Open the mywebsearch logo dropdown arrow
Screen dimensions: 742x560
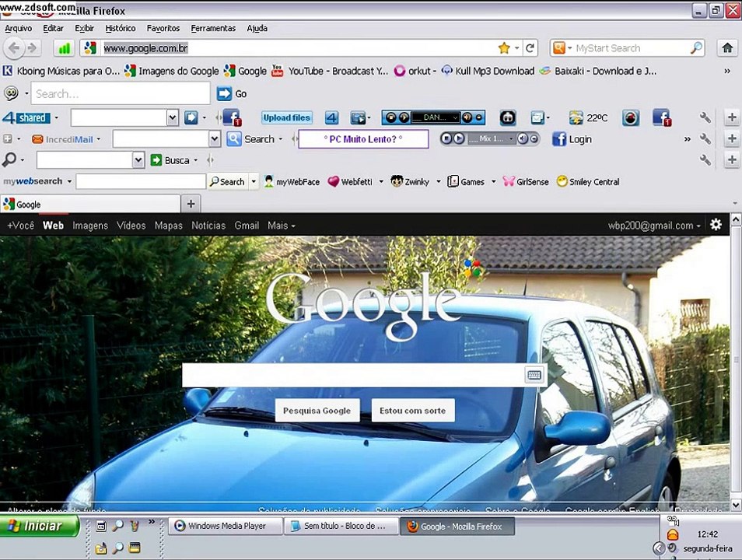[x=69, y=181]
